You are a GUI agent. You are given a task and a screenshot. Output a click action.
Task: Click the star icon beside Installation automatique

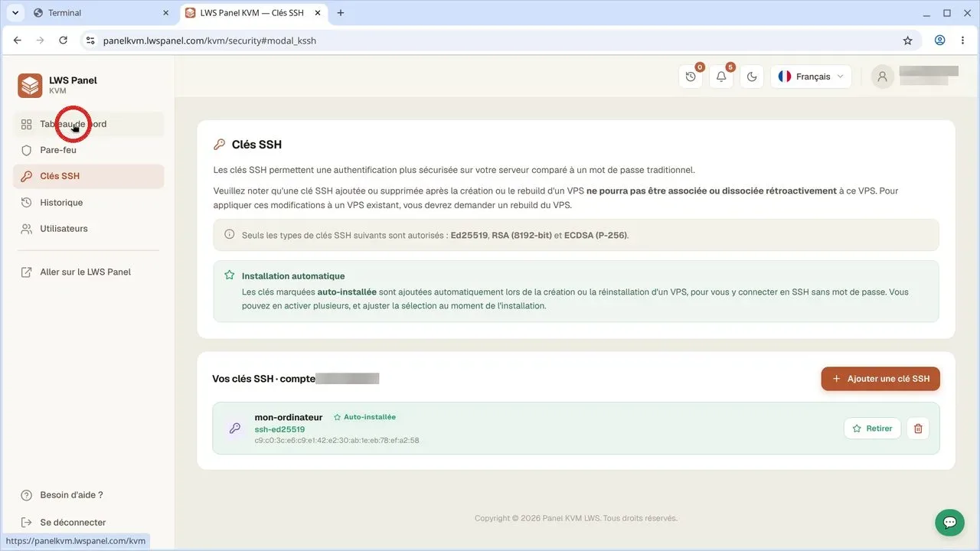(230, 275)
